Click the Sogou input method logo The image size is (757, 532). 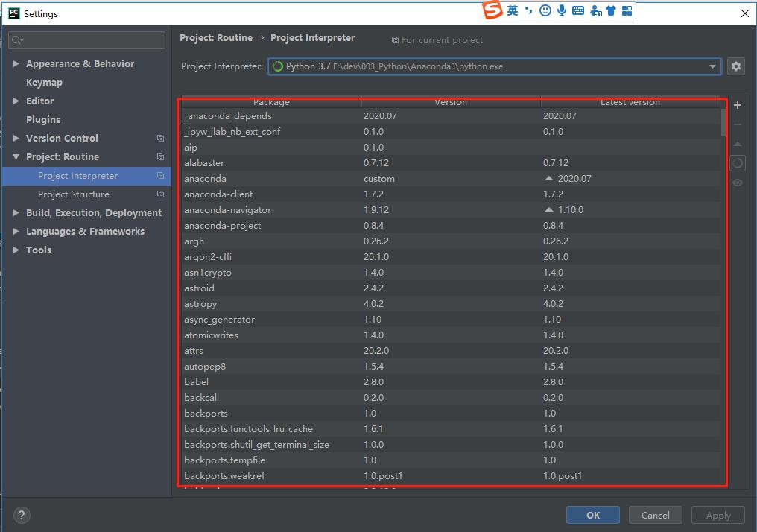click(492, 10)
